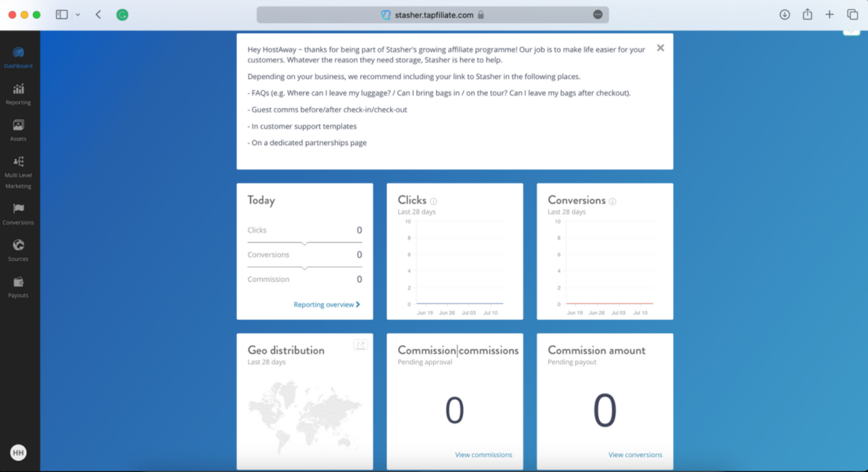The width and height of the screenshot is (868, 472).
Task: Open the Reporting overview link
Action: pyautogui.click(x=327, y=305)
